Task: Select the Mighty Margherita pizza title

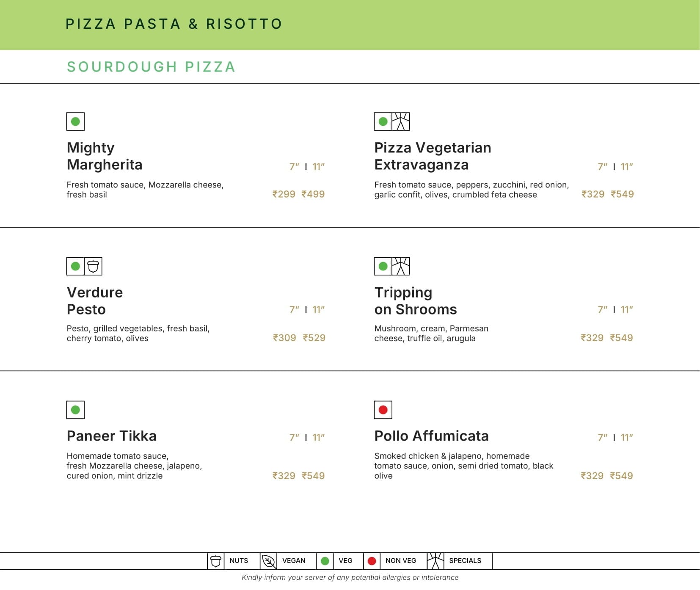Action: pos(105,156)
